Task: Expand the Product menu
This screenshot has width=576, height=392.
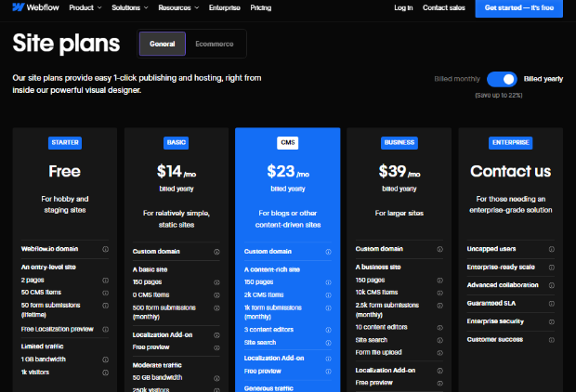Action: click(x=85, y=7)
